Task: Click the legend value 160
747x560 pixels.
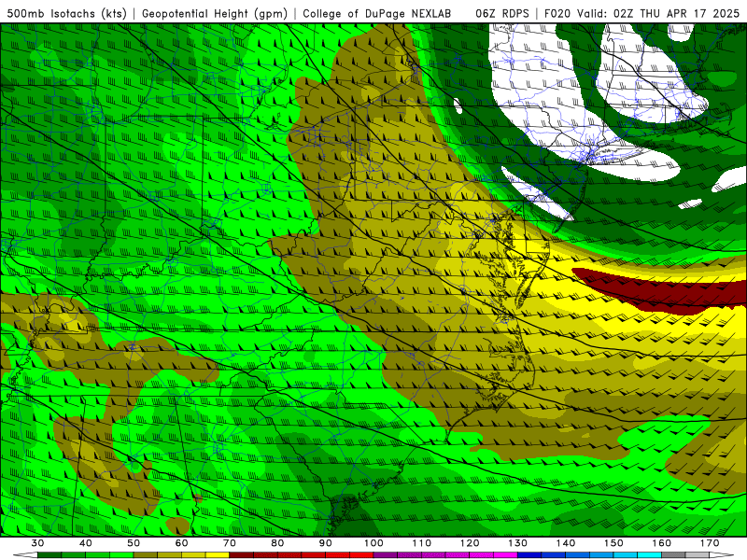Action: click(662, 543)
